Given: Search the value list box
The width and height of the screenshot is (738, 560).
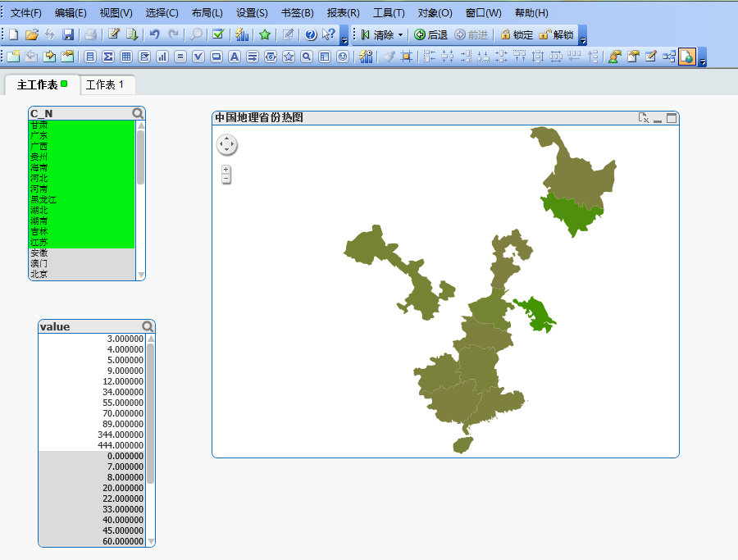Looking at the screenshot, I should pos(148,326).
